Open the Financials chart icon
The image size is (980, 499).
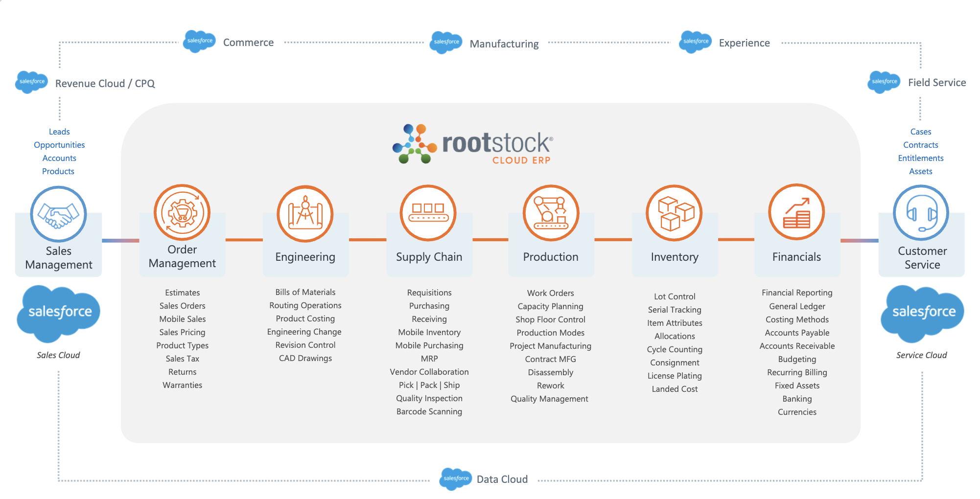click(797, 212)
